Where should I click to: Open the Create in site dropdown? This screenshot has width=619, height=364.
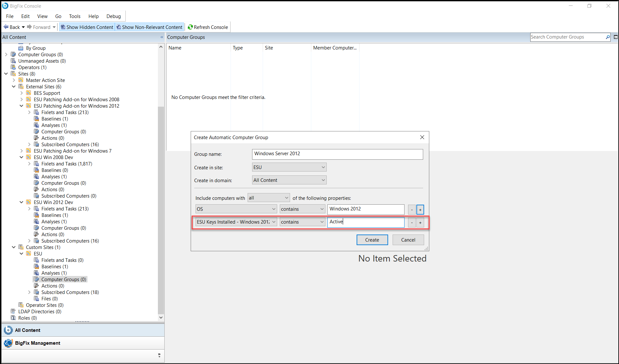pyautogui.click(x=289, y=167)
